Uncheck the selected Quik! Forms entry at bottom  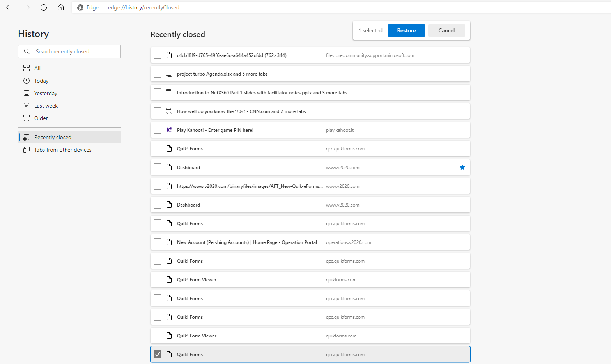(x=158, y=355)
